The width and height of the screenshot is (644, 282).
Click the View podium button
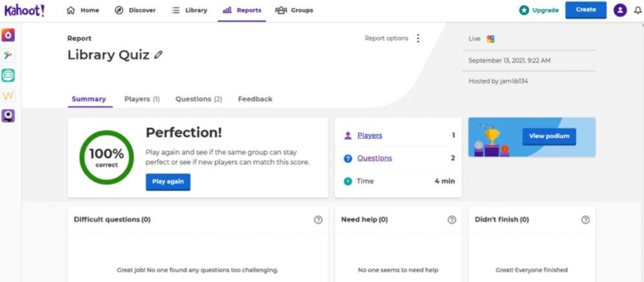[x=548, y=136]
